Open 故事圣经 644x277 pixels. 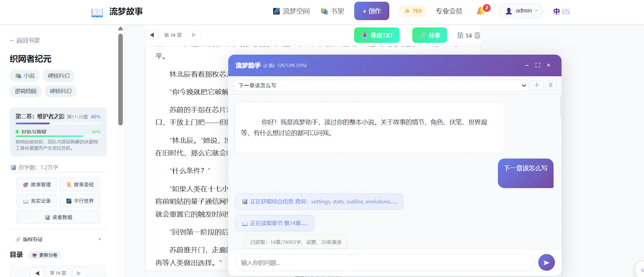[80, 185]
